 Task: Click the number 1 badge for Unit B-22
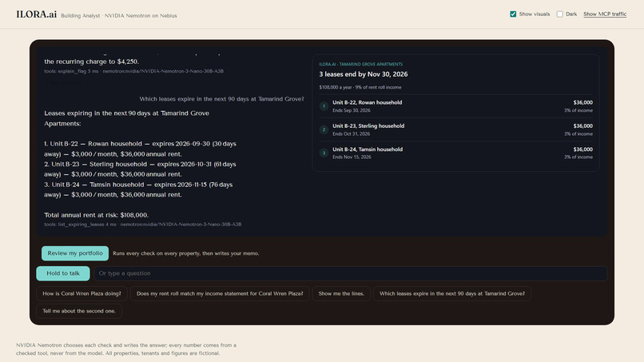point(324,106)
